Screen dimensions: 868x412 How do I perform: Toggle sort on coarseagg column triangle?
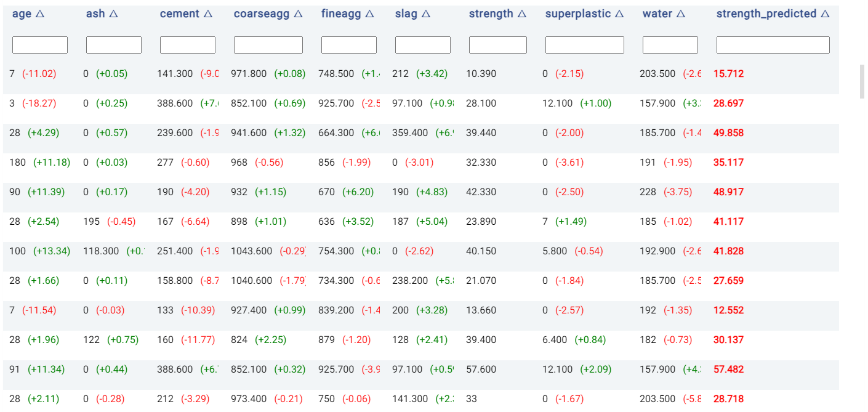[298, 14]
